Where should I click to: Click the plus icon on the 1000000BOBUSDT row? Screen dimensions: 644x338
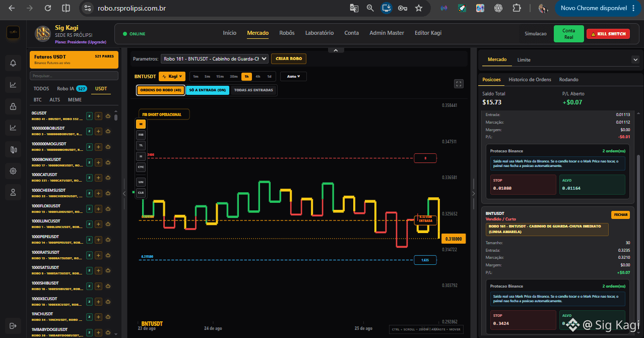[98, 131]
